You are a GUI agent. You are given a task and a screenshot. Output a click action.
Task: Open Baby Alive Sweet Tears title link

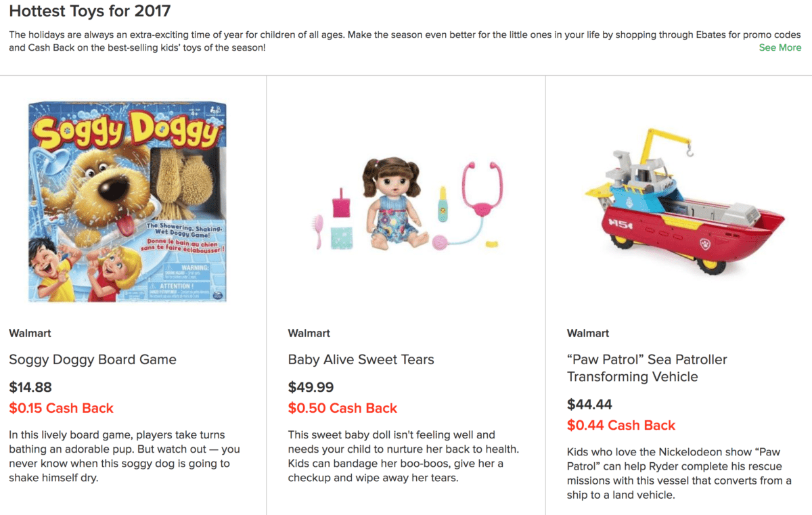point(361,359)
